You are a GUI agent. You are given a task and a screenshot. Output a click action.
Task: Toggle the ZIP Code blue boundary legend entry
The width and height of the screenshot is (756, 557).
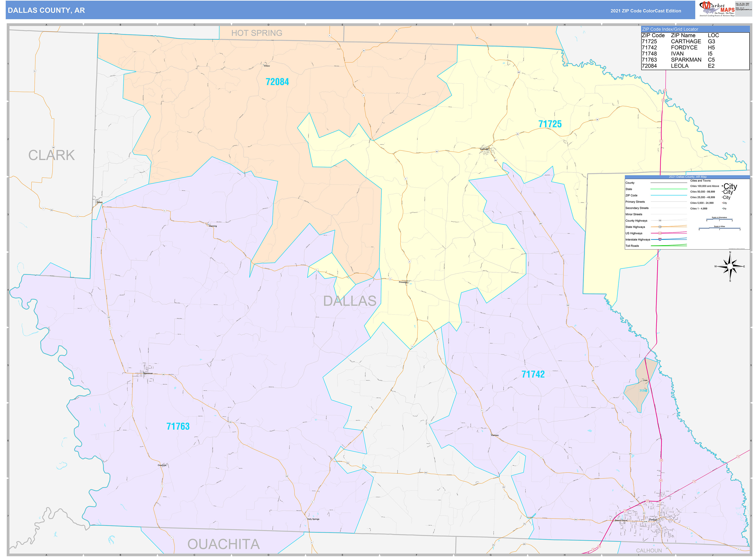coord(669,195)
